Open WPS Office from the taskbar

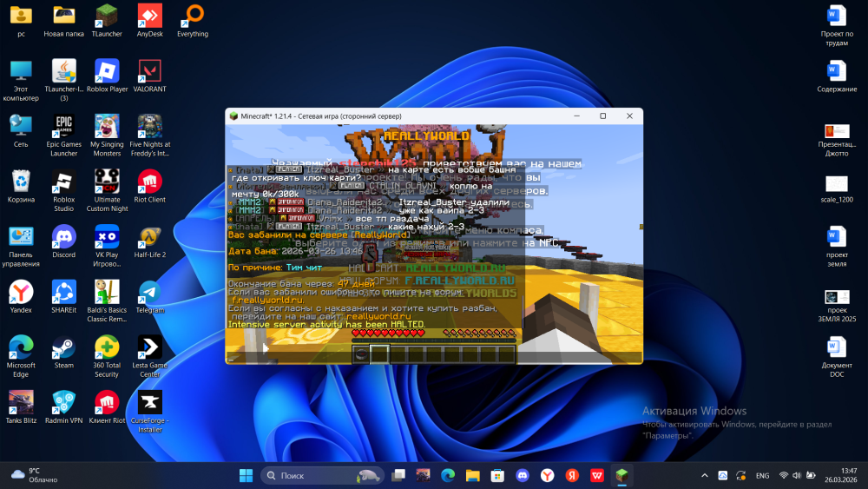coord(597,475)
